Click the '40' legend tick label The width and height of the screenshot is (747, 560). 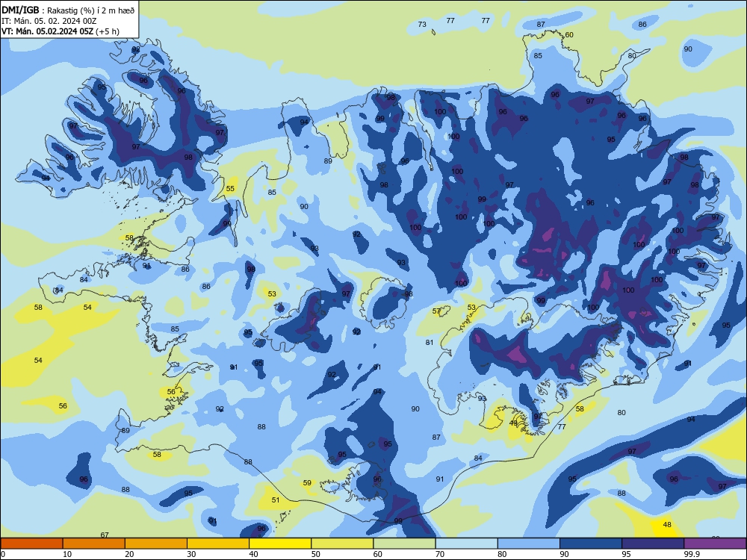point(253,554)
